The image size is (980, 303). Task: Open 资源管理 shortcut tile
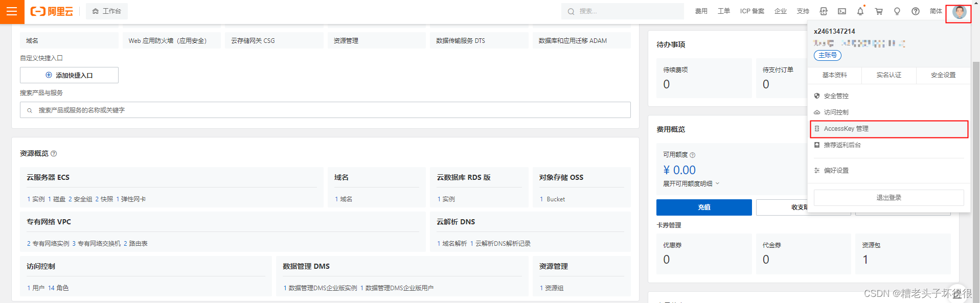coord(377,40)
